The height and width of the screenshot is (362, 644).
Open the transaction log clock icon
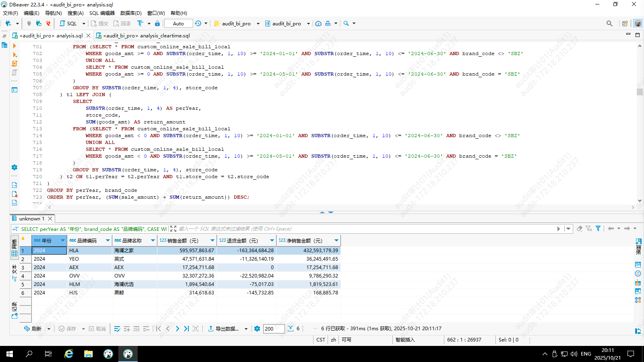(x=198, y=23)
